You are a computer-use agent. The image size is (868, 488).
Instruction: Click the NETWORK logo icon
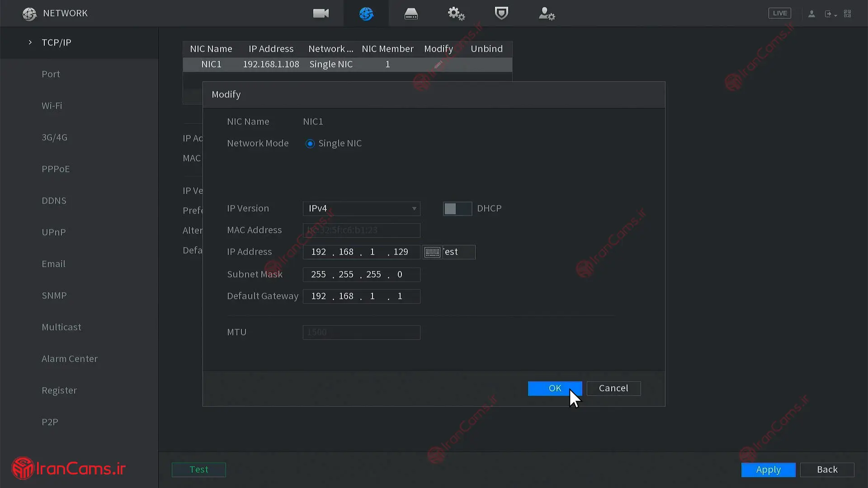(x=29, y=14)
